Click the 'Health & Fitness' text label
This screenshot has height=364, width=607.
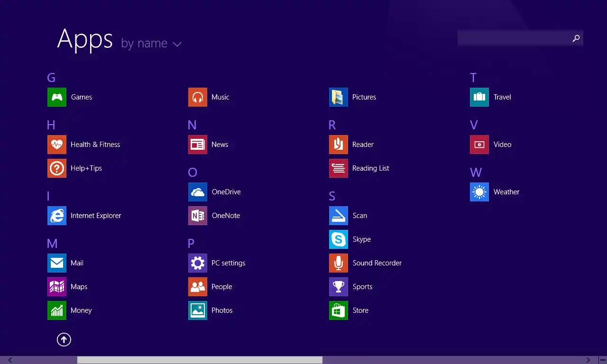point(95,145)
